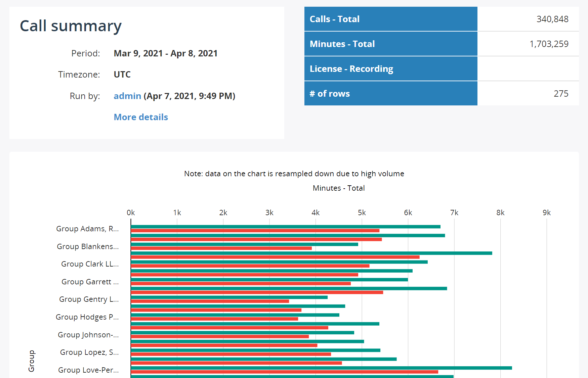Click the '# of rows' header cell
Viewport: 588px width, 378px height.
(x=391, y=94)
